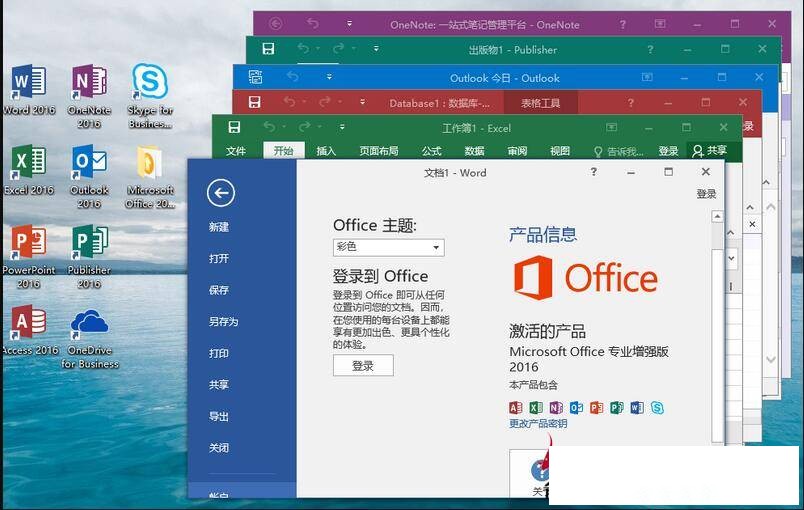
Task: Click the 共享 button in Excel ribbon
Action: point(710,150)
